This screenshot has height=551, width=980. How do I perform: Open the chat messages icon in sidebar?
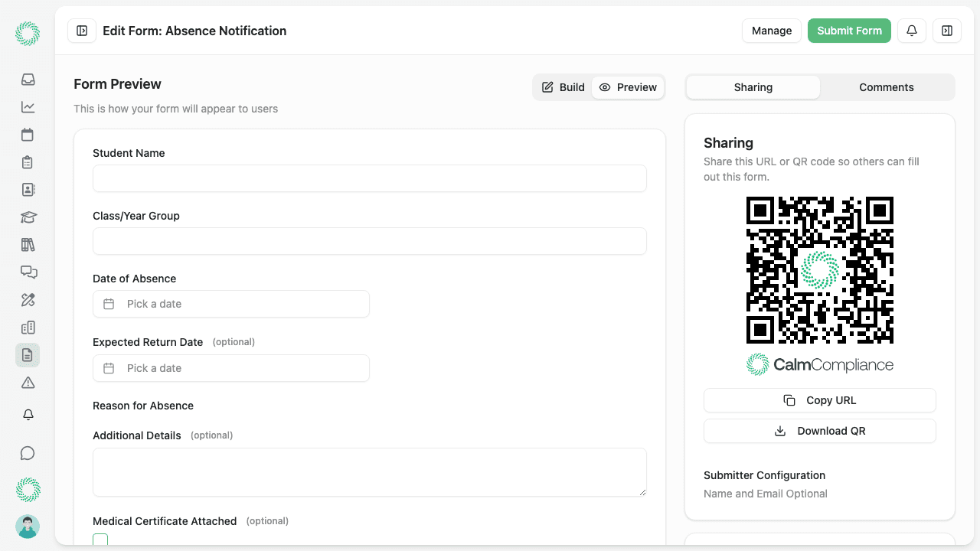[x=27, y=272]
